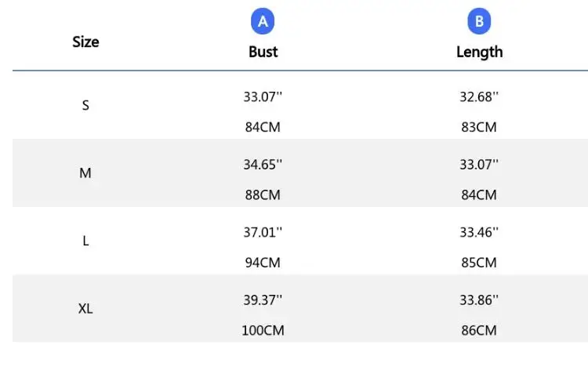Click the 32.68'' length measurement
This screenshot has width=588, height=385.
[x=479, y=97]
